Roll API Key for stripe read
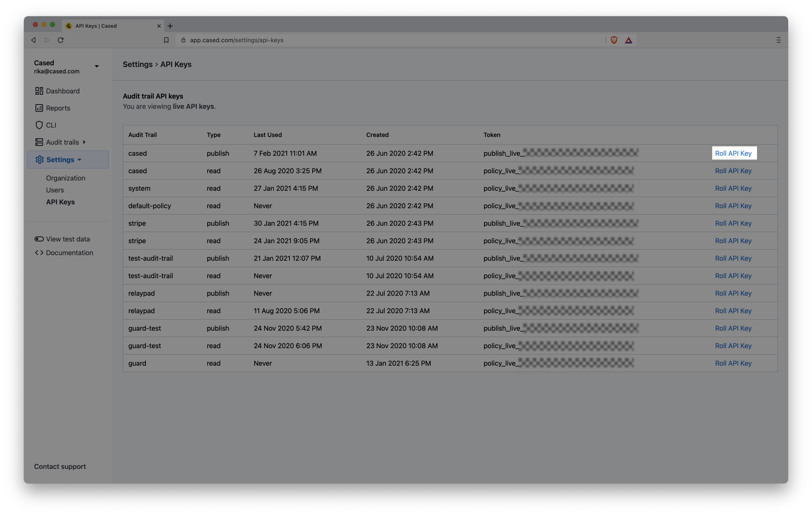 coord(734,241)
